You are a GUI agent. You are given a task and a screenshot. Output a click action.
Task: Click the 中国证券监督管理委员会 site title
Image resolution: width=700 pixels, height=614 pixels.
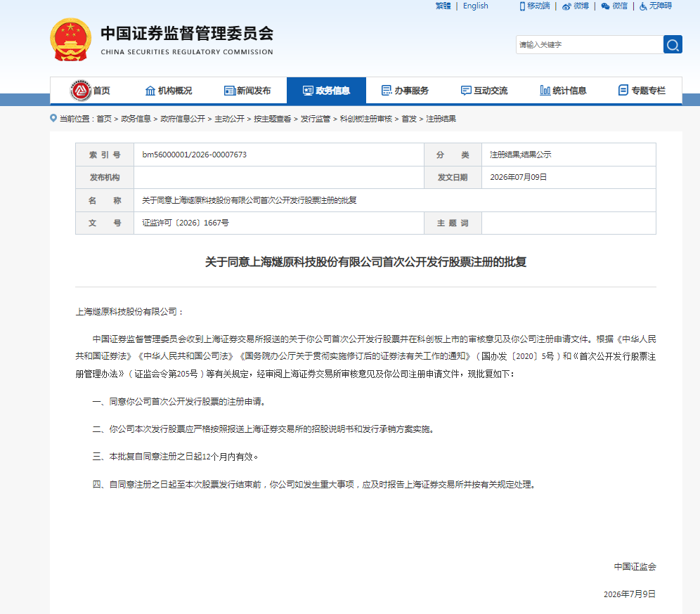click(187, 34)
